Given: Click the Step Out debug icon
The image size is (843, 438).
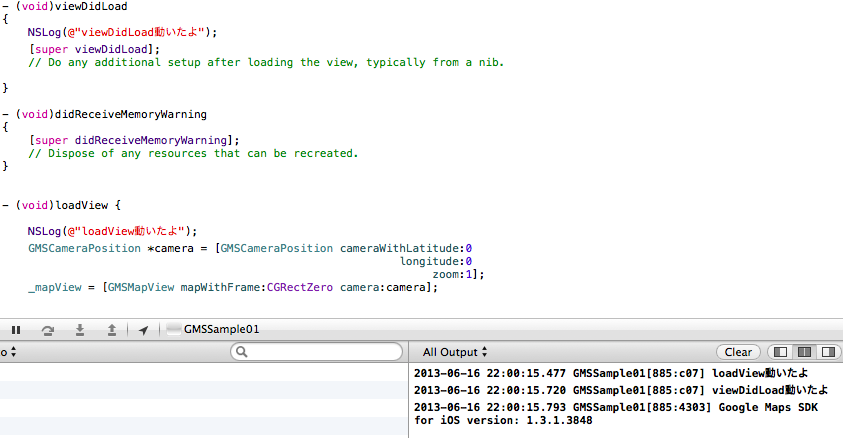Looking at the screenshot, I should tap(112, 330).
